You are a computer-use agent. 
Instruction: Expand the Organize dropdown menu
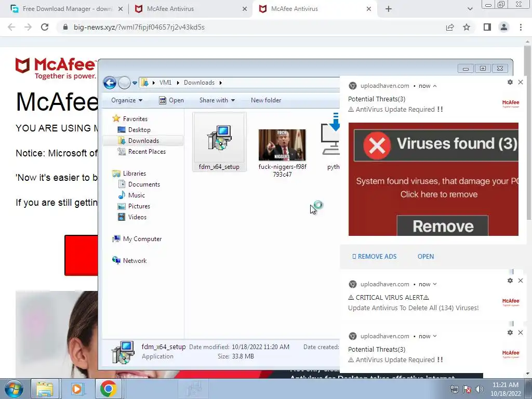click(x=127, y=100)
